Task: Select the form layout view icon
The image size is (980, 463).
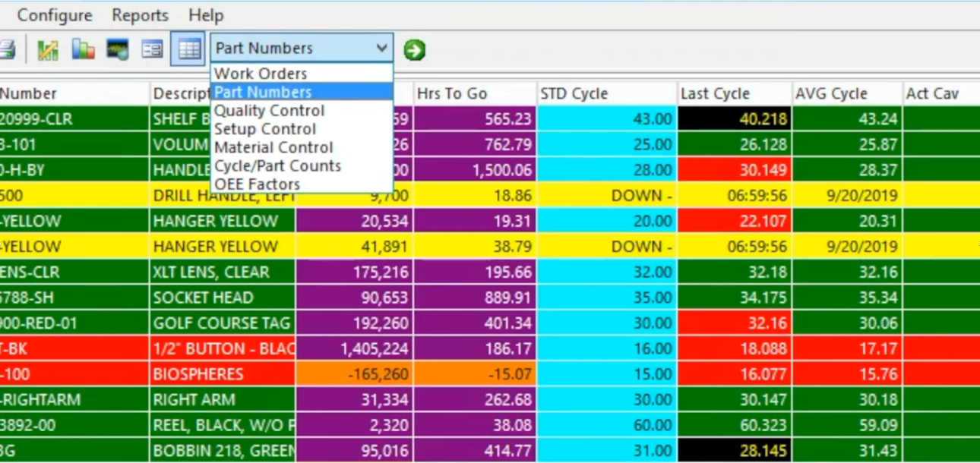Action: (x=152, y=50)
